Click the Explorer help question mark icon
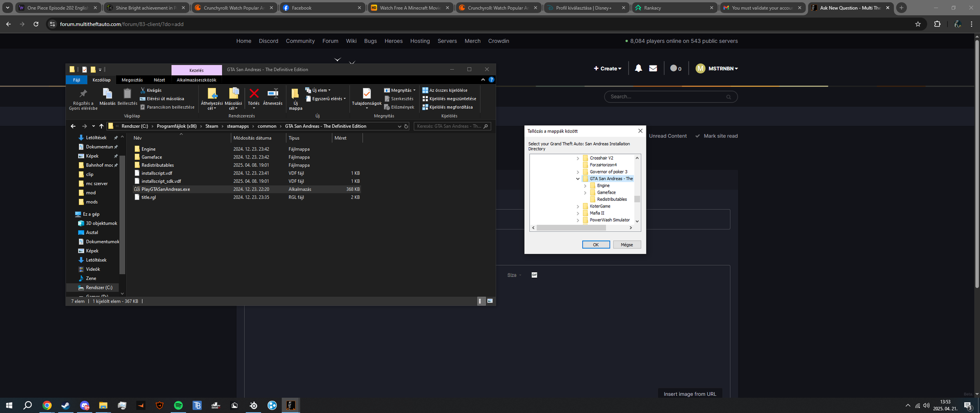The width and height of the screenshot is (980, 413). click(491, 80)
